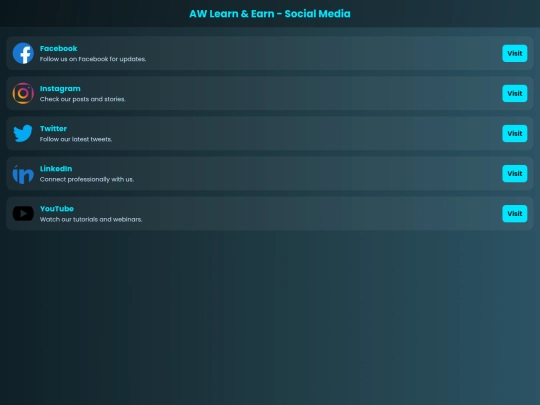Select 'Follow us on Facebook for updates.' text

(x=93, y=59)
